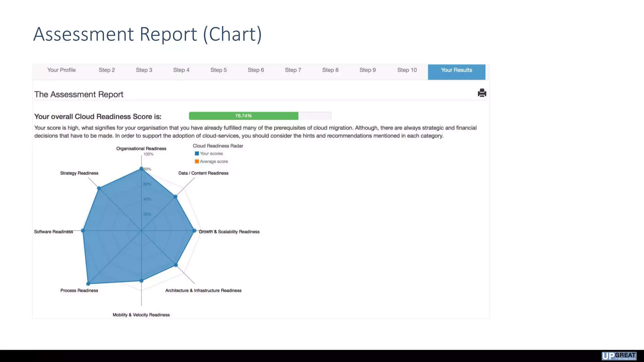Screen dimensions: 644x362
Task: Go to Step 2 tab
Action: click(x=107, y=70)
